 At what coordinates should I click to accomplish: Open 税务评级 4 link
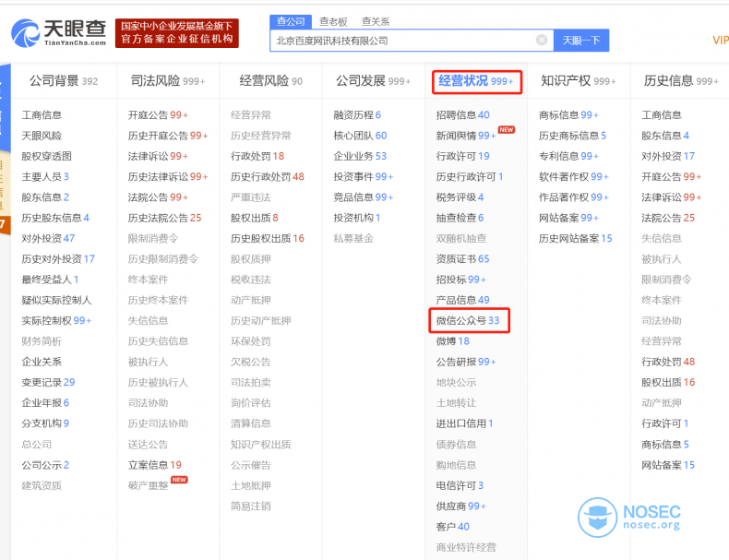pyautogui.click(x=460, y=197)
